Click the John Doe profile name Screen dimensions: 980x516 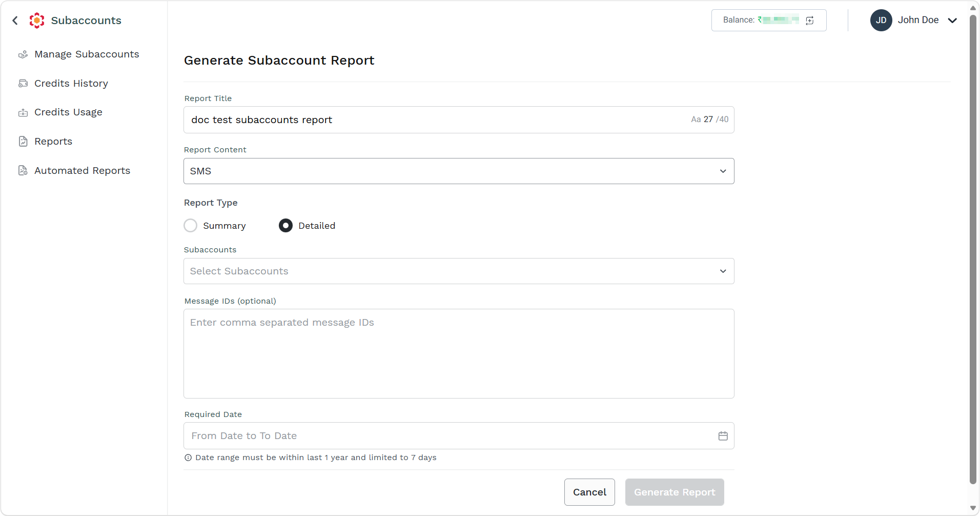(x=918, y=20)
